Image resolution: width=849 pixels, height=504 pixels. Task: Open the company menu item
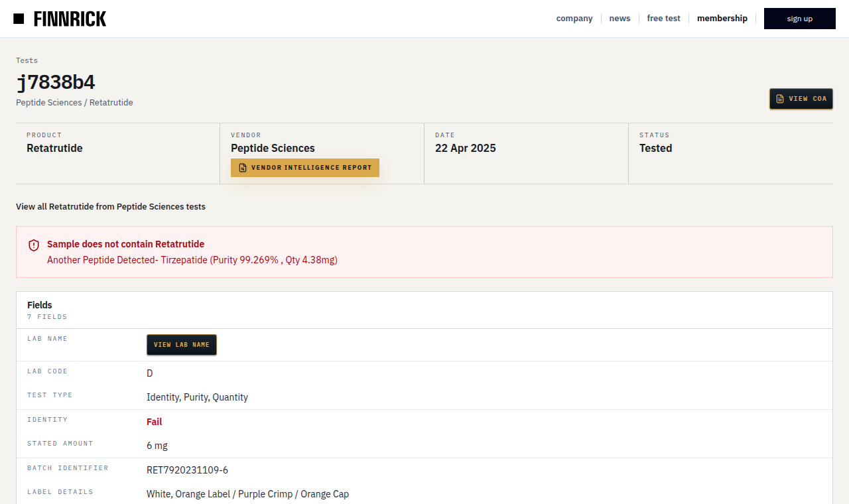point(574,19)
